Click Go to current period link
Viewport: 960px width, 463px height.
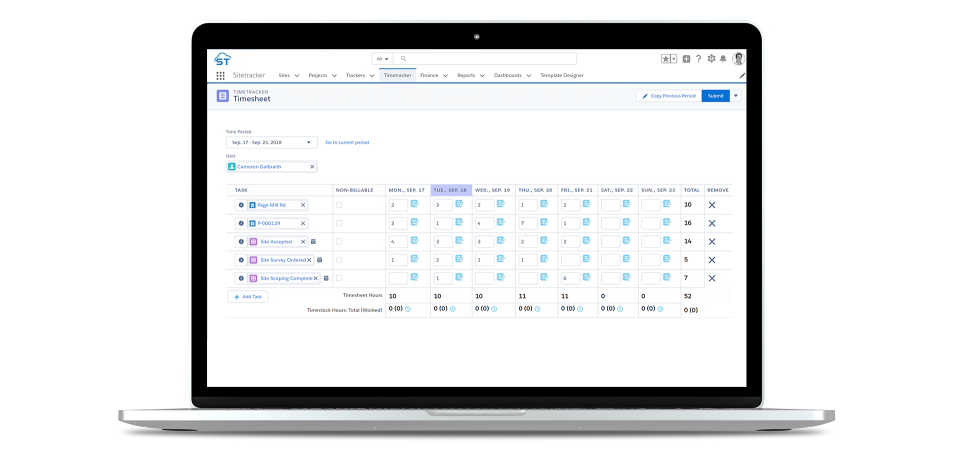point(347,142)
